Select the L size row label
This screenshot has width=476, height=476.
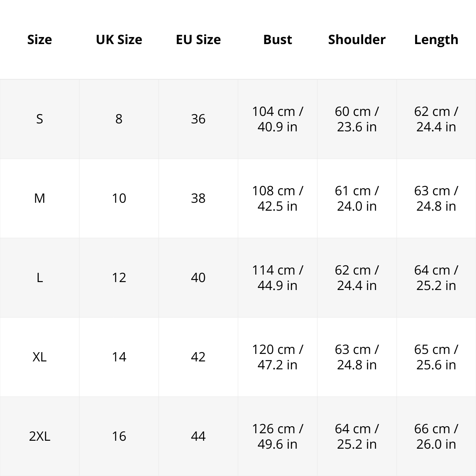[40, 278]
